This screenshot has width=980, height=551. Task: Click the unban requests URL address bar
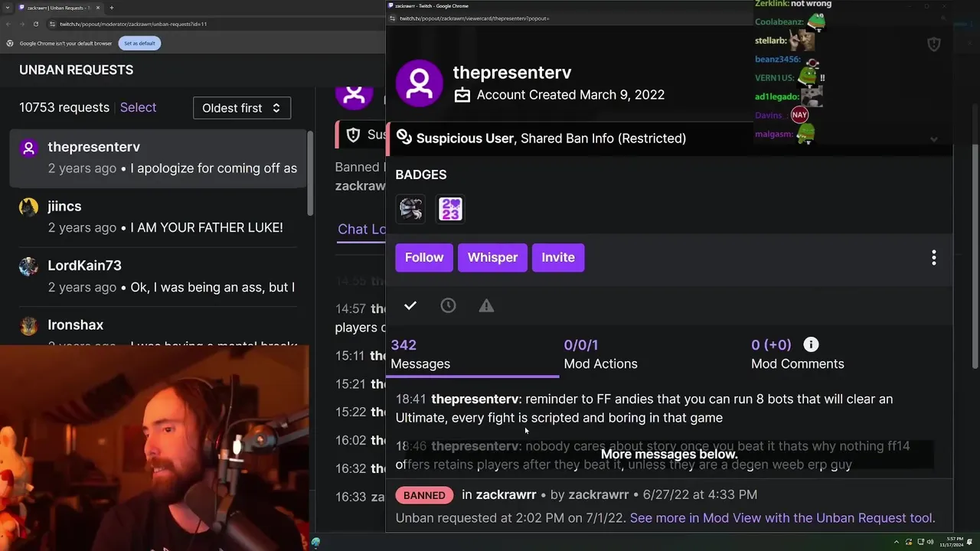pos(214,24)
